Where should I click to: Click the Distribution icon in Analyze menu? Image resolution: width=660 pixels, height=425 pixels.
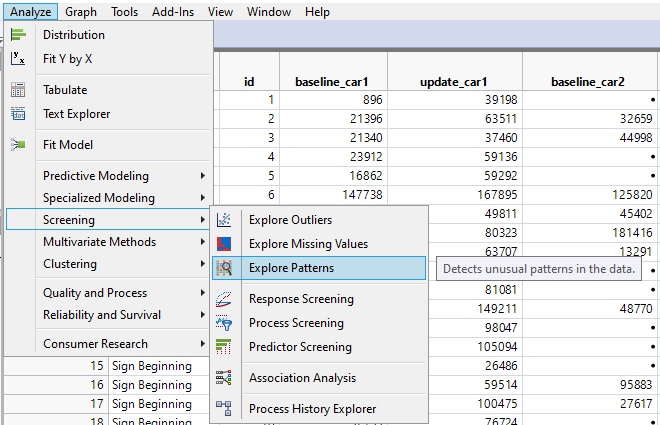click(x=18, y=35)
